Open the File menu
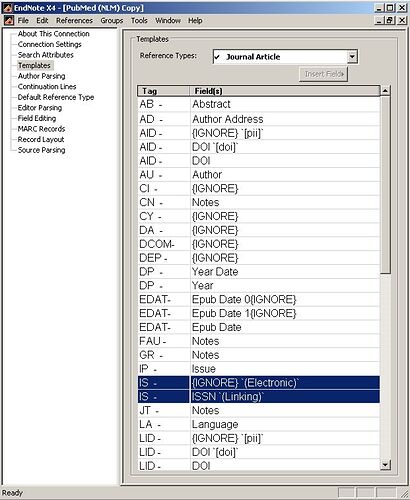This screenshot has height=500, width=410. 23,21
